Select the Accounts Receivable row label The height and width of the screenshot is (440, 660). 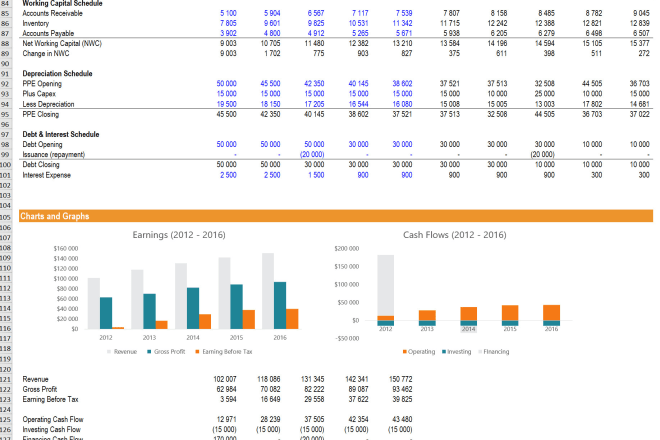click(52, 13)
